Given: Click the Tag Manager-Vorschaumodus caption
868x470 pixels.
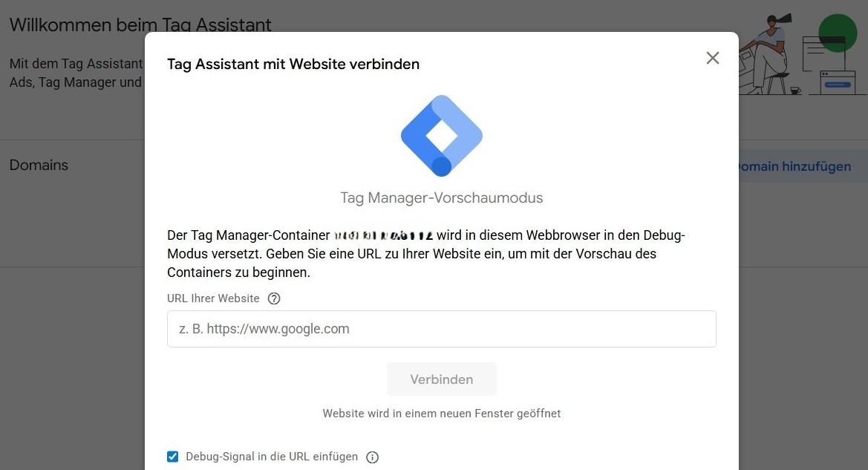Looking at the screenshot, I should 442,198.
